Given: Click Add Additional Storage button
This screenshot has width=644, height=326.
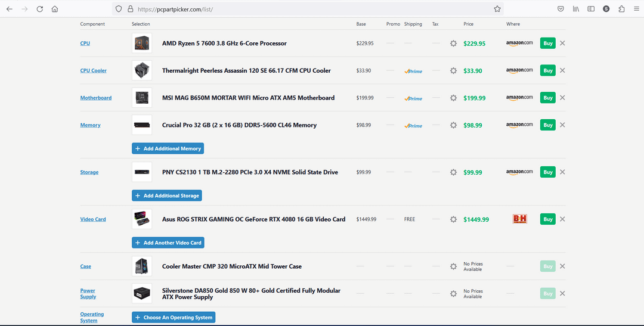Looking at the screenshot, I should (167, 196).
